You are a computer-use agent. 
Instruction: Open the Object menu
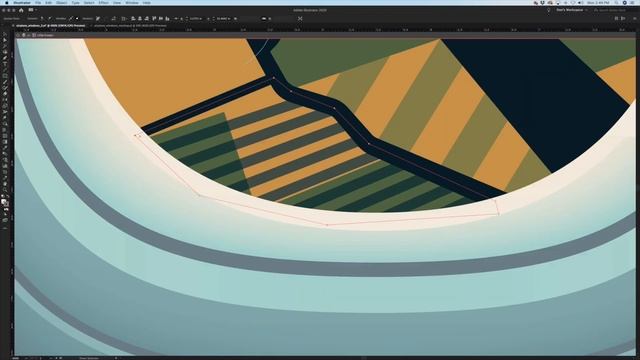[x=62, y=2]
